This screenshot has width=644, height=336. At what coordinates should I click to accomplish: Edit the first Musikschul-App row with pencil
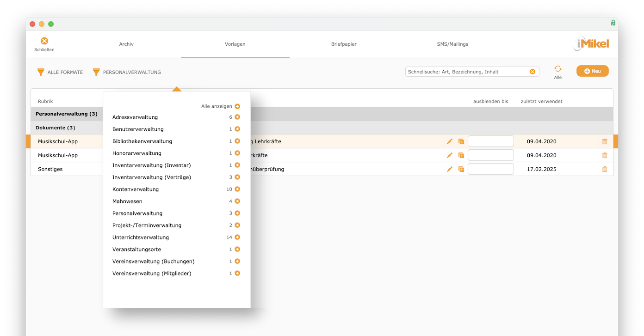point(450,141)
